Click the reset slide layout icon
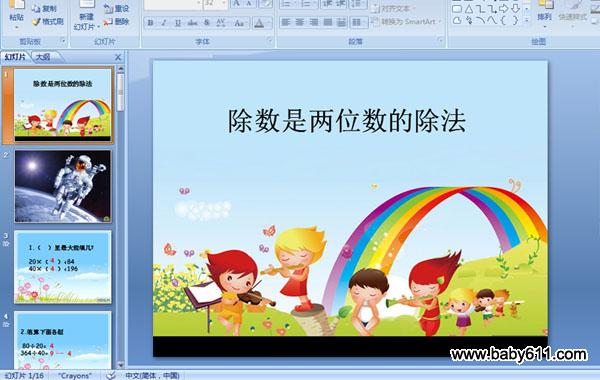Screen dimensions: 600x380 [x=108, y=8]
